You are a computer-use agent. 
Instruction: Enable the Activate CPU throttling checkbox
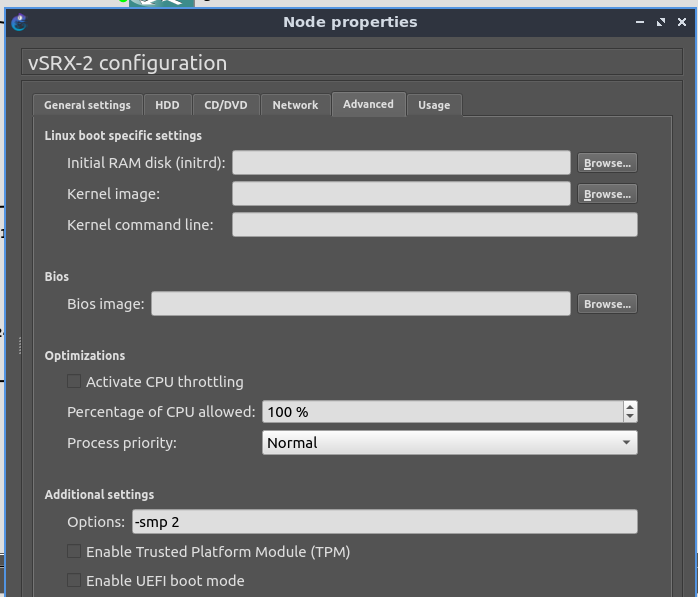[74, 381]
